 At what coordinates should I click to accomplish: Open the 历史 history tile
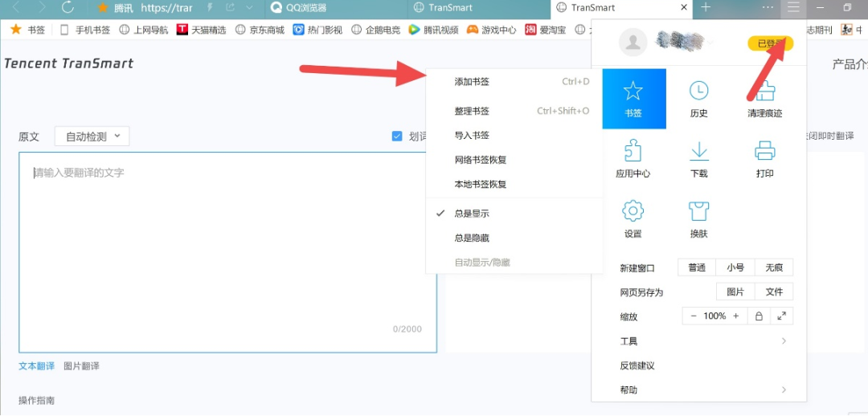pyautogui.click(x=698, y=99)
